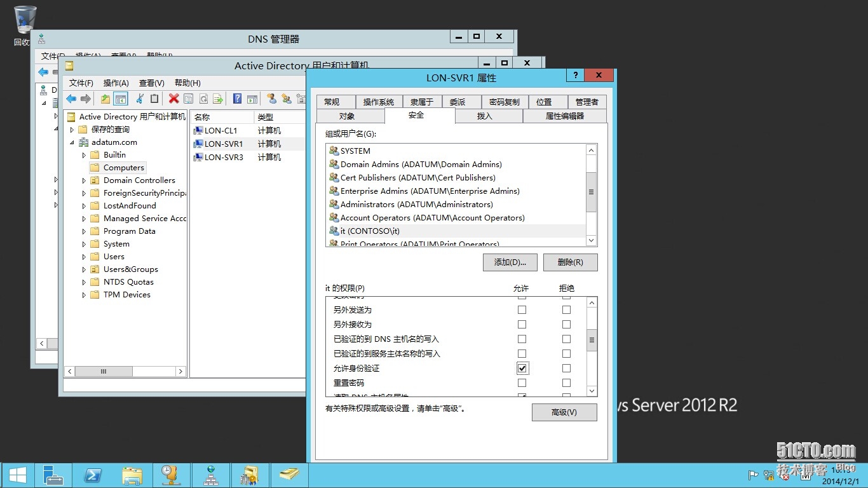Switch to the 隶属于 tab
Screen dimensions: 868x488
tap(422, 102)
